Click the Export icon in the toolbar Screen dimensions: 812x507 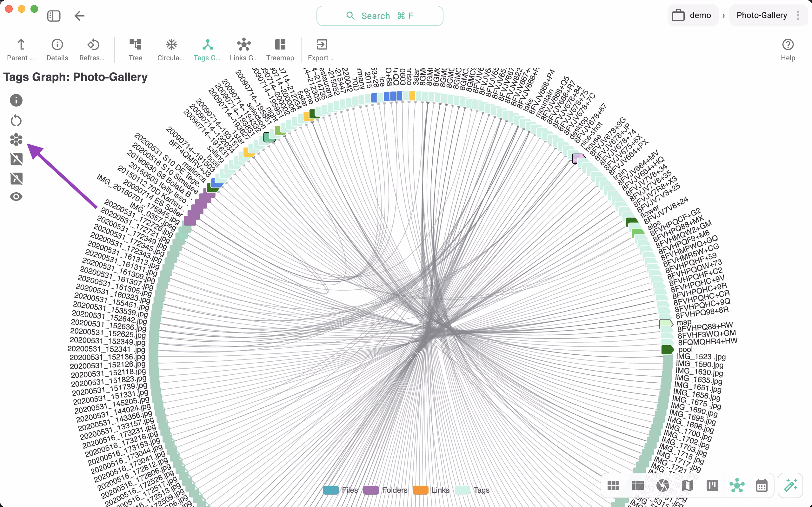[x=321, y=49]
